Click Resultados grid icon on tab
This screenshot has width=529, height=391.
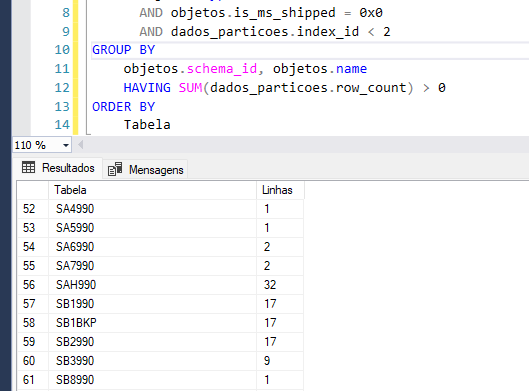[x=28, y=167]
